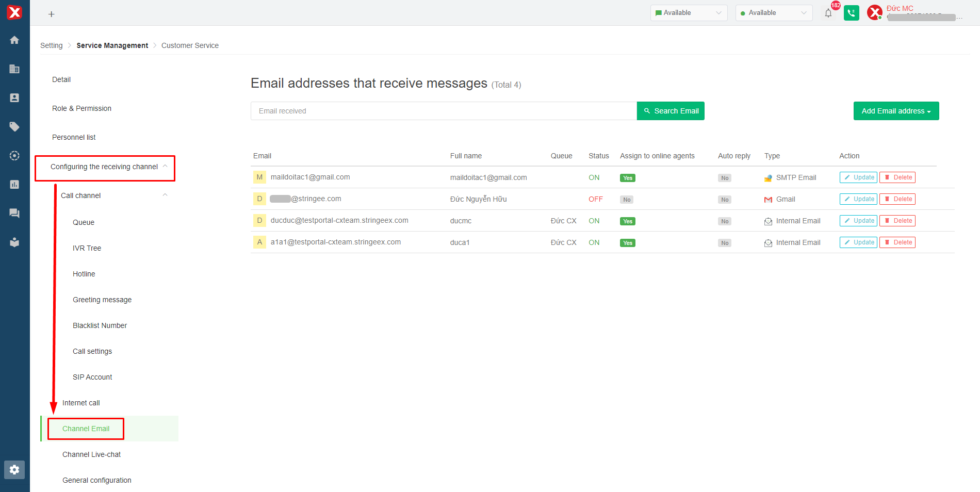The height and width of the screenshot is (492, 980).
Task: Toggle the OFF status of the stringee.com email
Action: point(595,199)
